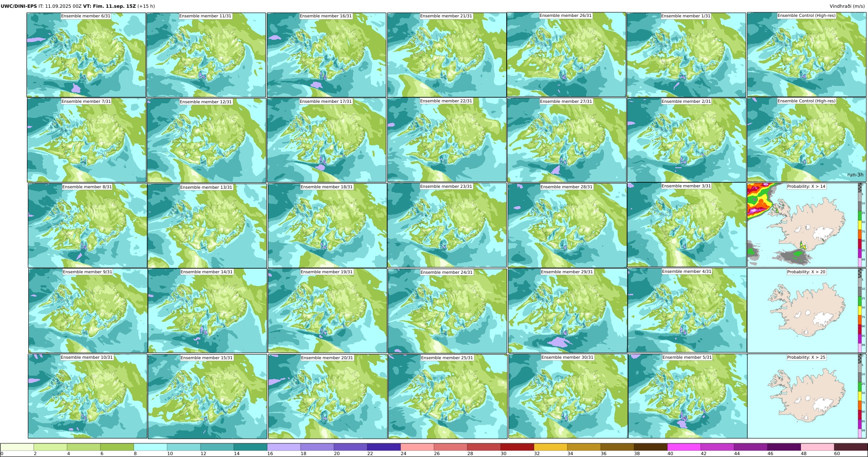
Task: Open Ensemble member 30/31 map
Action: 568,396
